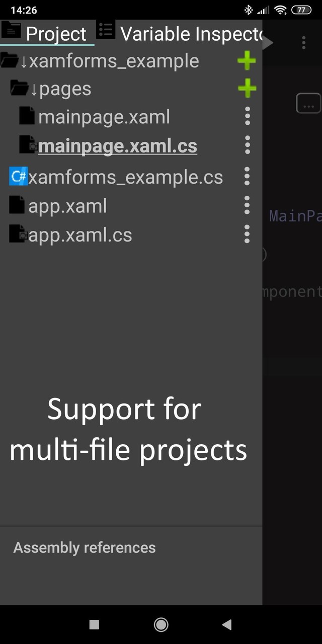The image size is (322, 644).
Task: Open Assembly references
Action: tap(84, 547)
